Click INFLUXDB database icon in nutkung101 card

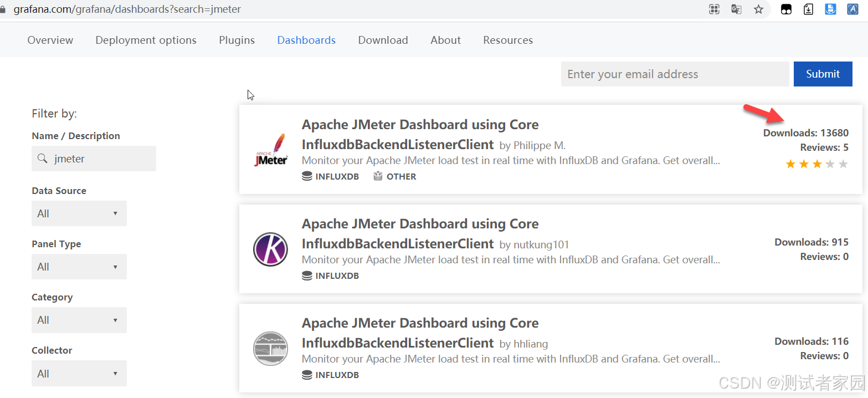point(307,275)
